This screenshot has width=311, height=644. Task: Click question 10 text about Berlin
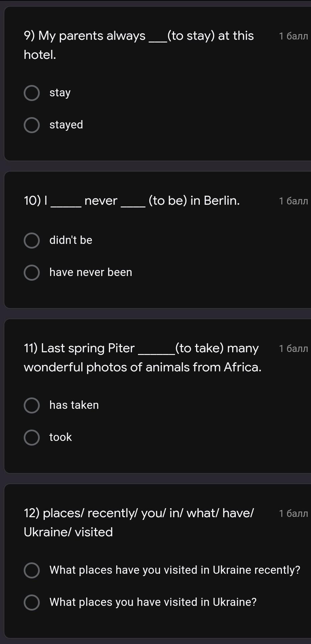pos(132,201)
